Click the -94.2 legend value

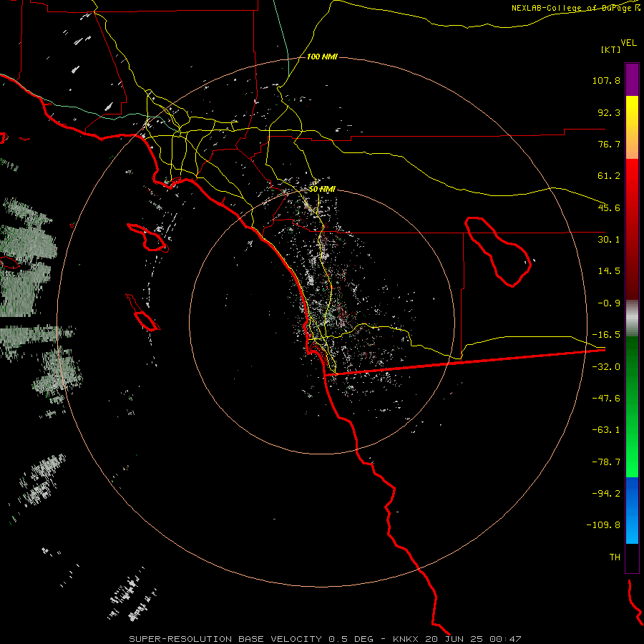tap(606, 493)
